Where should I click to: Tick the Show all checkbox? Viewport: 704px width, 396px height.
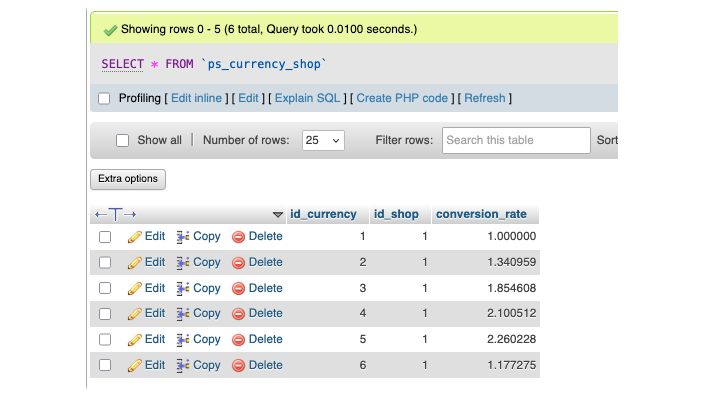(x=123, y=141)
